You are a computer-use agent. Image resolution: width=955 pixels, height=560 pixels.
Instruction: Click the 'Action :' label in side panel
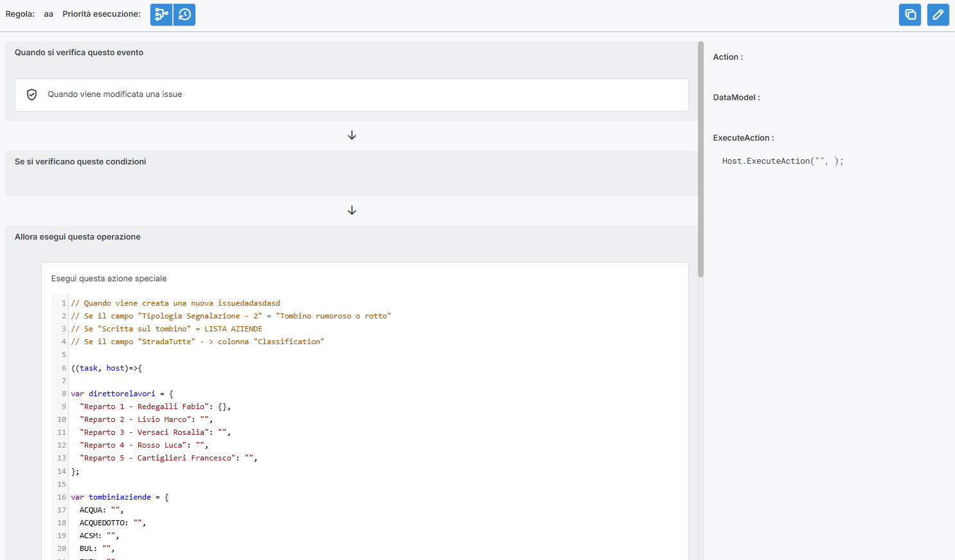coord(727,57)
